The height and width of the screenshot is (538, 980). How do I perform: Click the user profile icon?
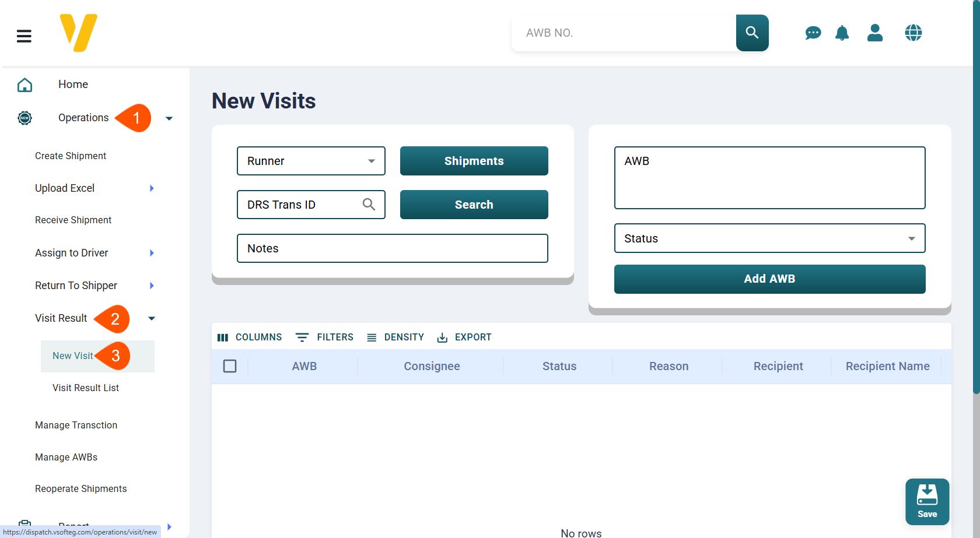(x=875, y=33)
